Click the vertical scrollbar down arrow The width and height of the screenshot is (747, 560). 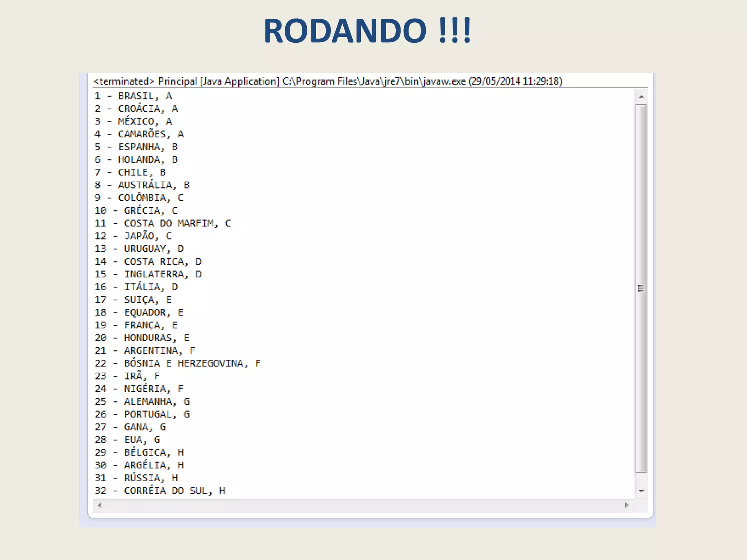[641, 491]
